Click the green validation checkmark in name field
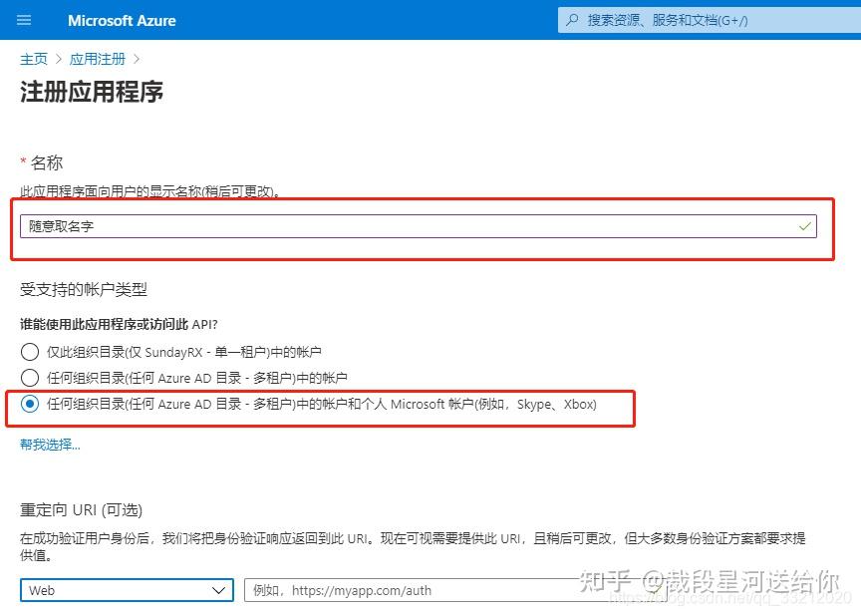Screen dimensions: 861x616 [804, 226]
